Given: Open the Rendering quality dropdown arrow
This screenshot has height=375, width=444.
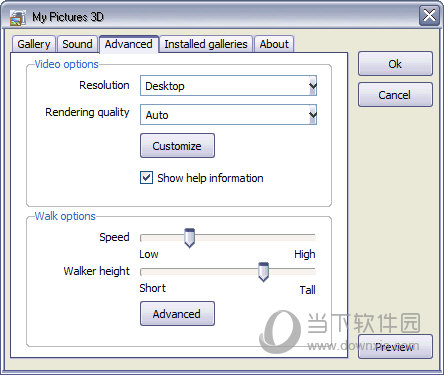Looking at the screenshot, I should coord(313,115).
